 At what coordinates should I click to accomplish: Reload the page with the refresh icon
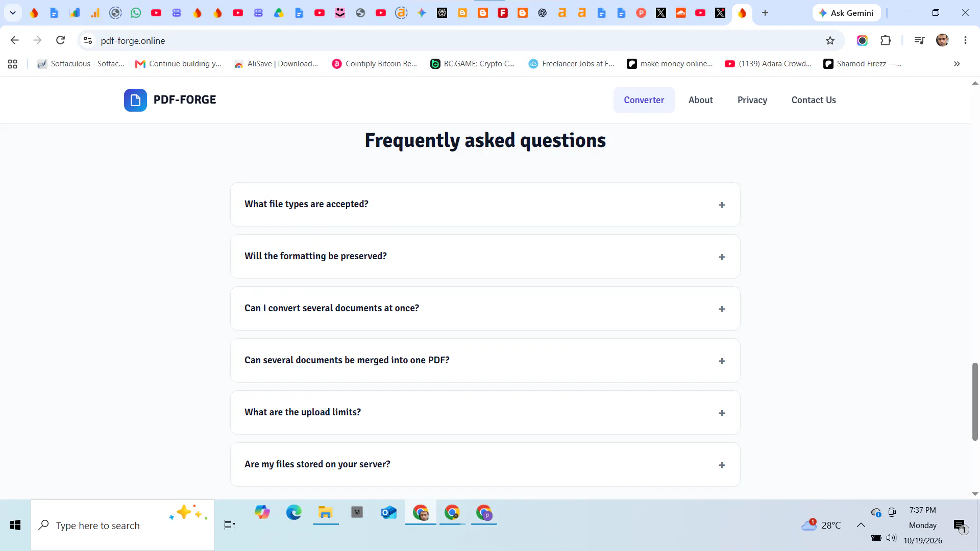click(x=60, y=40)
